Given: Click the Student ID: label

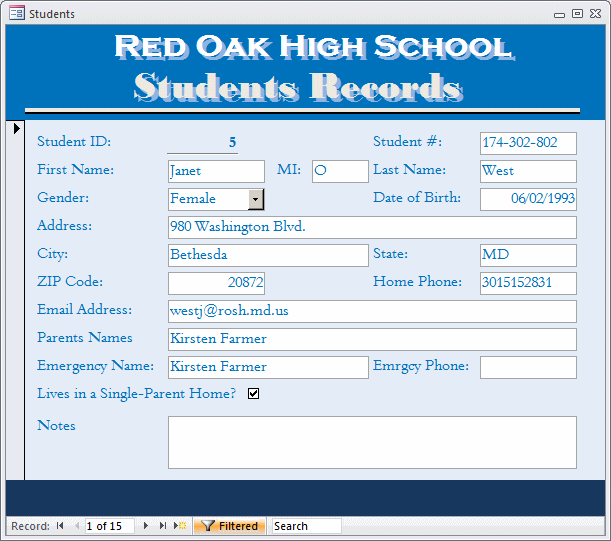Looking at the screenshot, I should (x=74, y=141).
